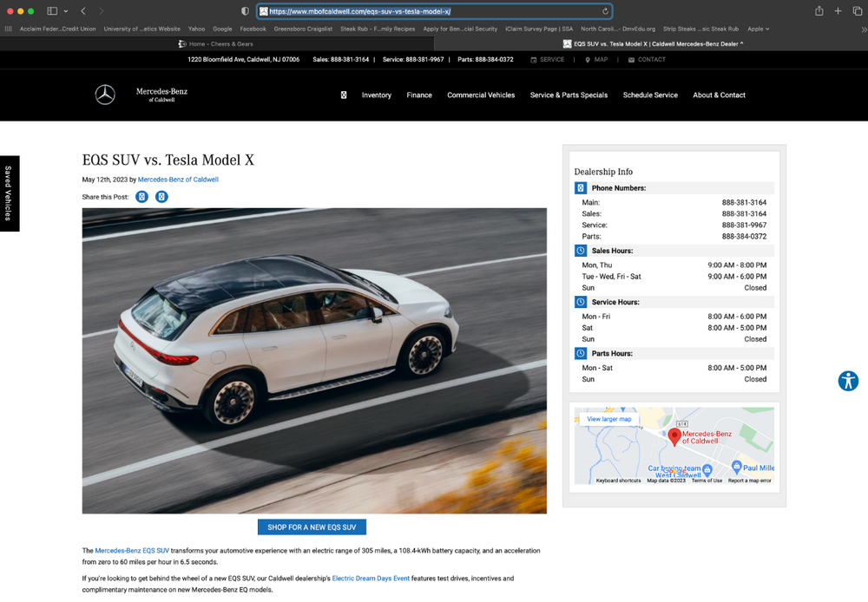Click the Safari share icon
The height and width of the screenshot is (602, 868).
(x=819, y=11)
